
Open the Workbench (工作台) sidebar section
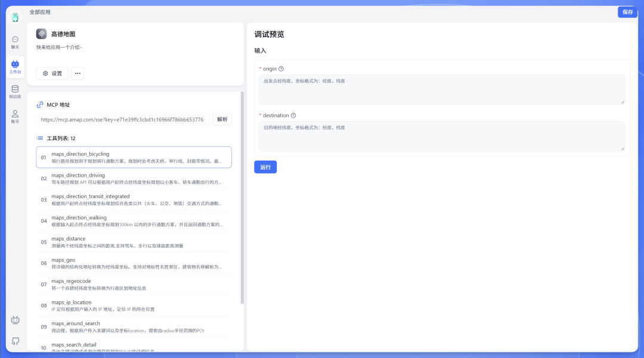tap(15, 67)
